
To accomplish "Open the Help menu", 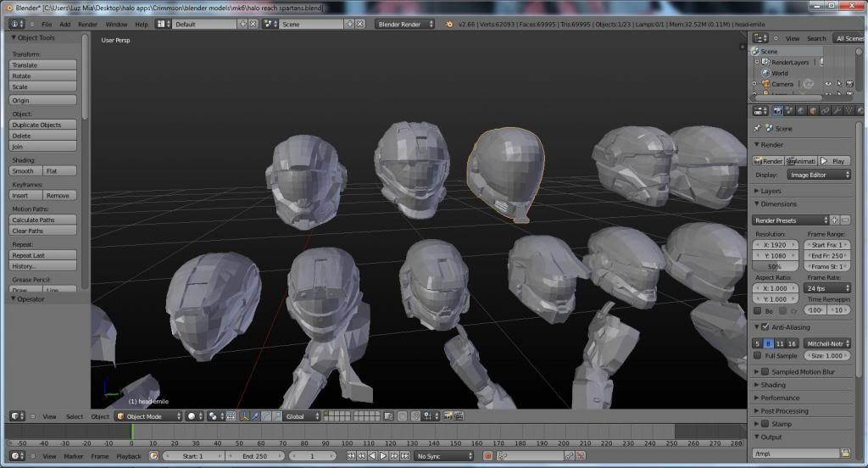I will pyautogui.click(x=142, y=25).
